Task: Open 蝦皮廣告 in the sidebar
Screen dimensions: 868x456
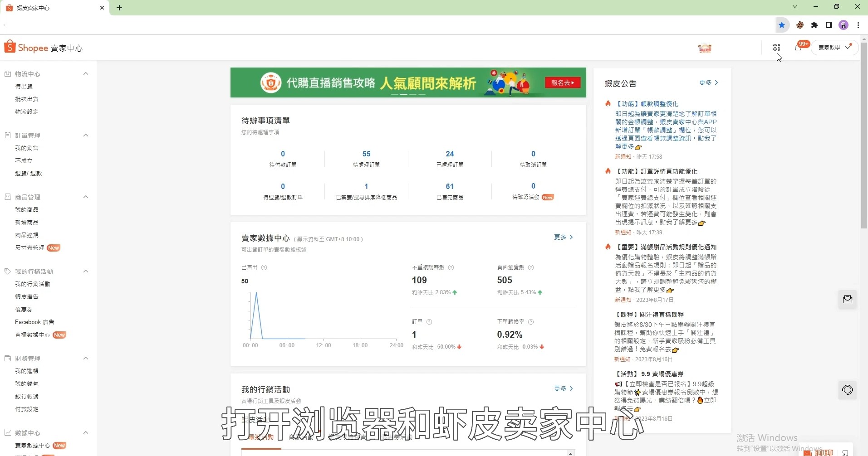Action: tap(27, 296)
